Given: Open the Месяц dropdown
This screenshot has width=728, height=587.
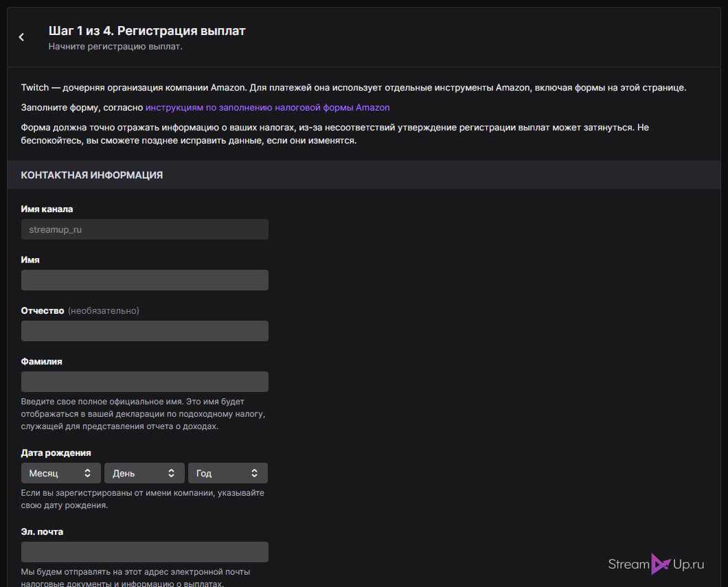Looking at the screenshot, I should click(x=61, y=473).
